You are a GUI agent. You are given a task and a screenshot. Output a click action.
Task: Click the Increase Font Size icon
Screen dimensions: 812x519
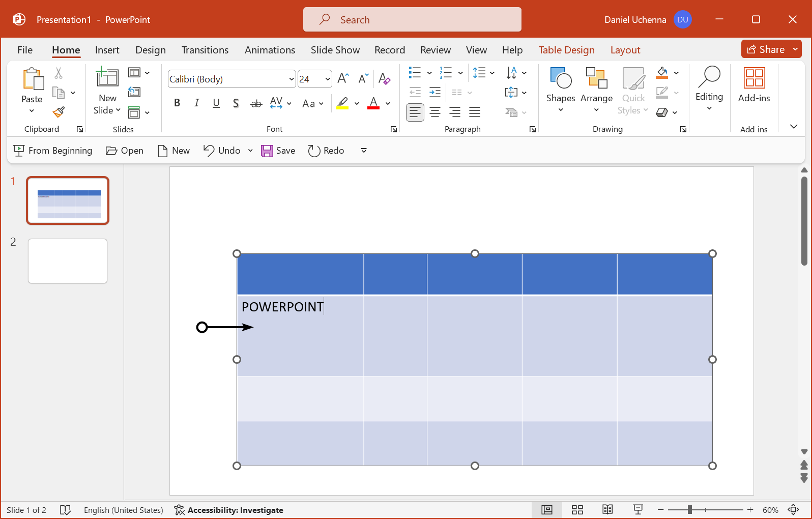[343, 79]
